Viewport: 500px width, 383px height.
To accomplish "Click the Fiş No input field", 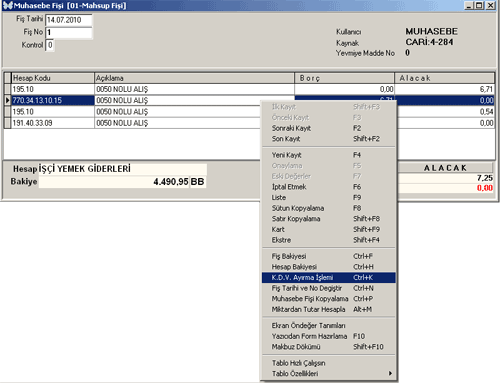I will (x=69, y=33).
